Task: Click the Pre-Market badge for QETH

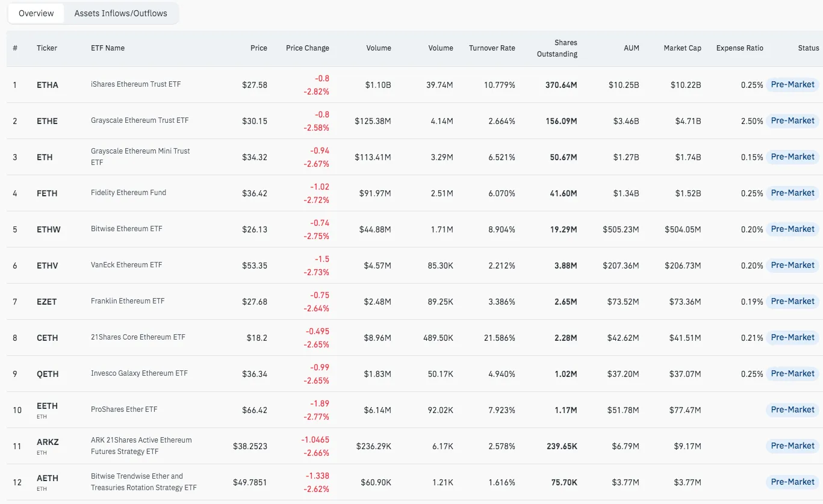Action: [792, 374]
